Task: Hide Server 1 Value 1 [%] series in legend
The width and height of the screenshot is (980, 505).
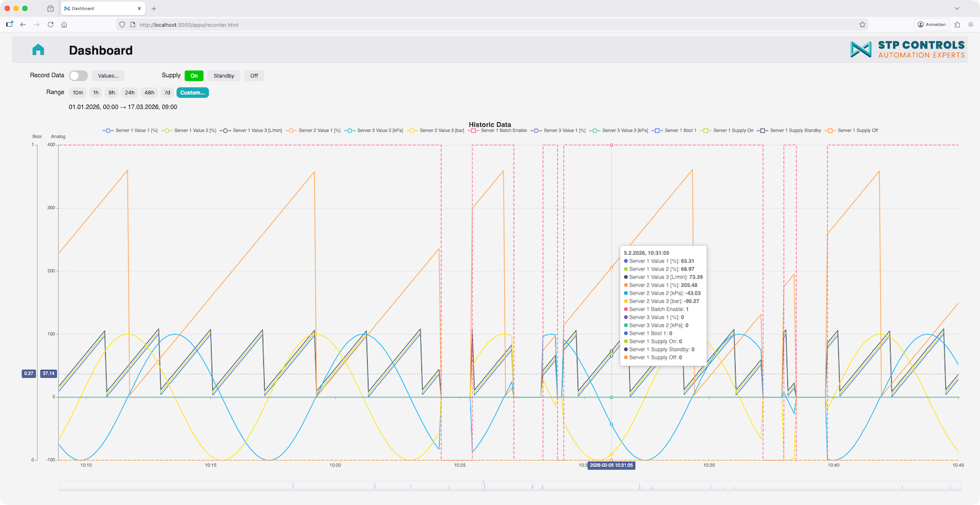Action: pos(130,131)
